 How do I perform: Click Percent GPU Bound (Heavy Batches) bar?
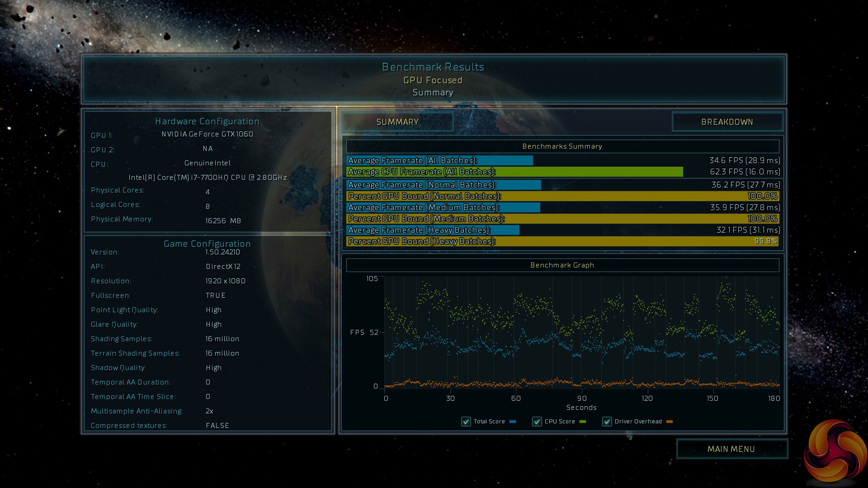[x=562, y=241]
